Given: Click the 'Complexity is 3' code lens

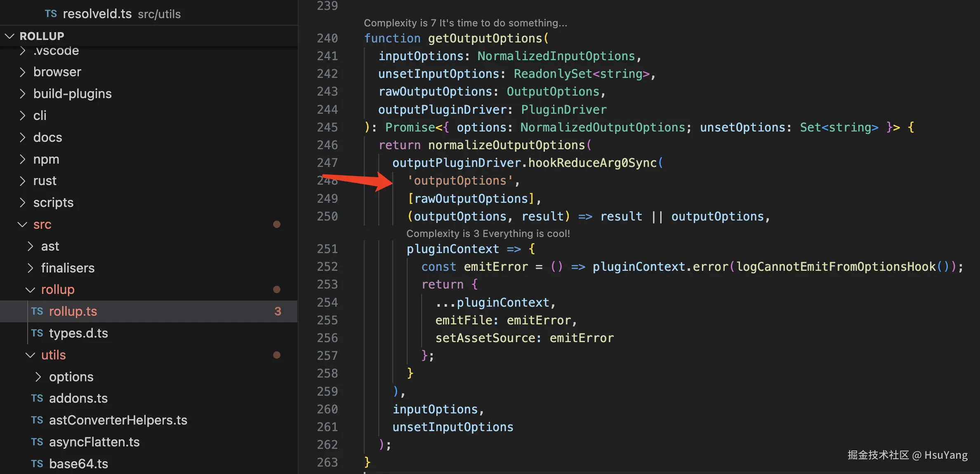Looking at the screenshot, I should (x=488, y=234).
